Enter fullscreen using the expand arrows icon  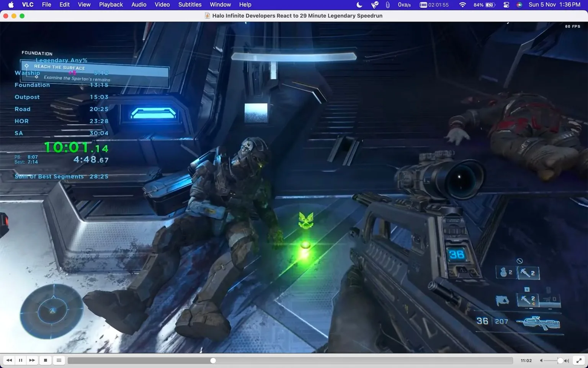578,360
